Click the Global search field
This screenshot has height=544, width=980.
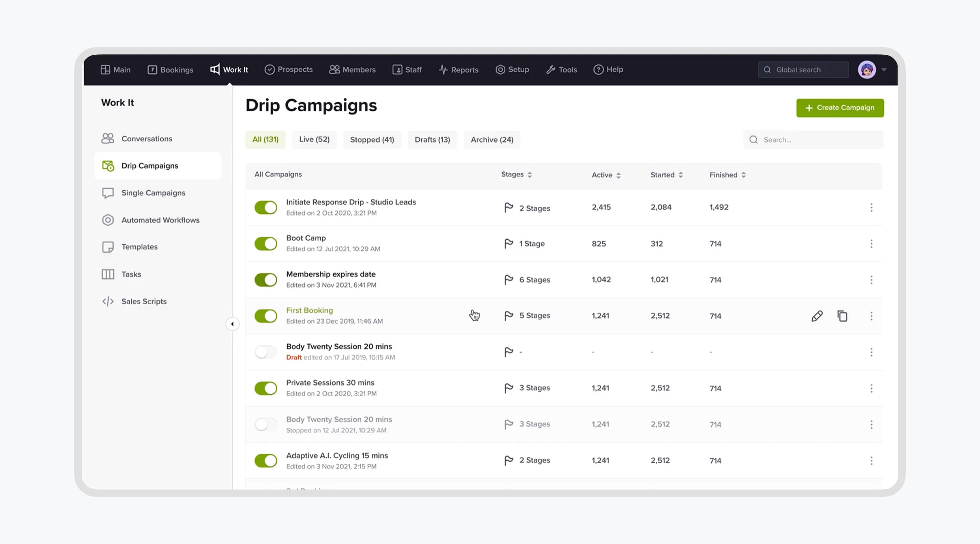point(803,70)
